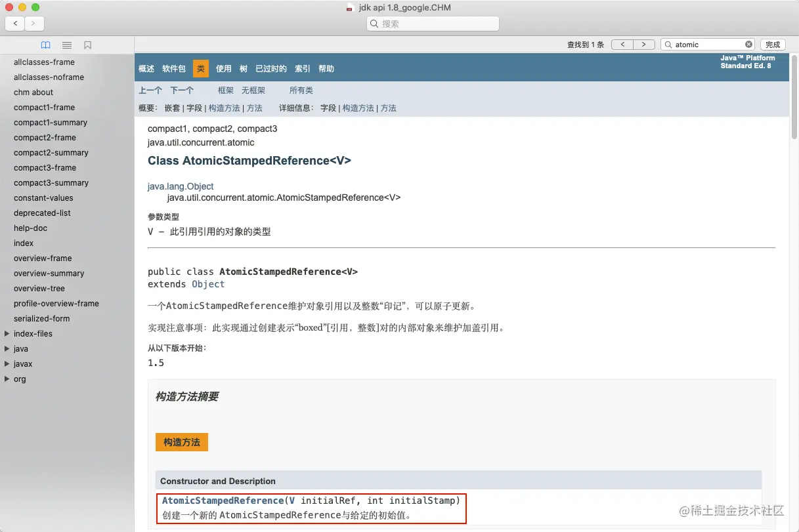Click the 'Constructor and Description' table header
This screenshot has height=532, width=799.
(218, 481)
